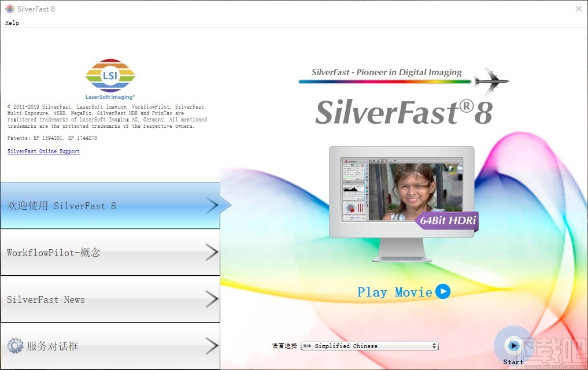
Task: Click the gear icon beside 服务对话框
Action: 15,345
